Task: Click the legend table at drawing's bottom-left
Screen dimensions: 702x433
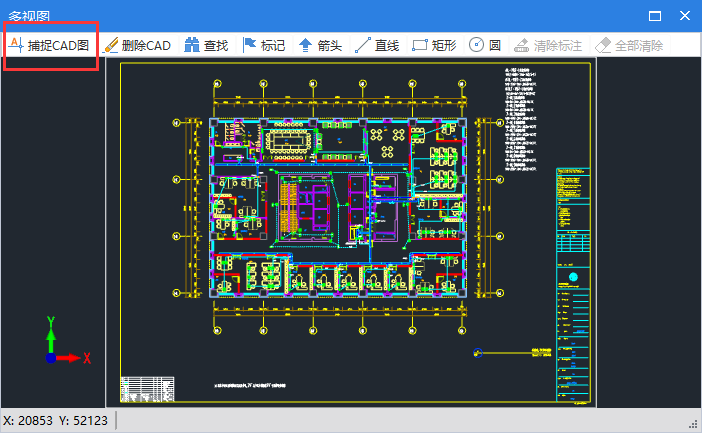Action: [x=146, y=388]
